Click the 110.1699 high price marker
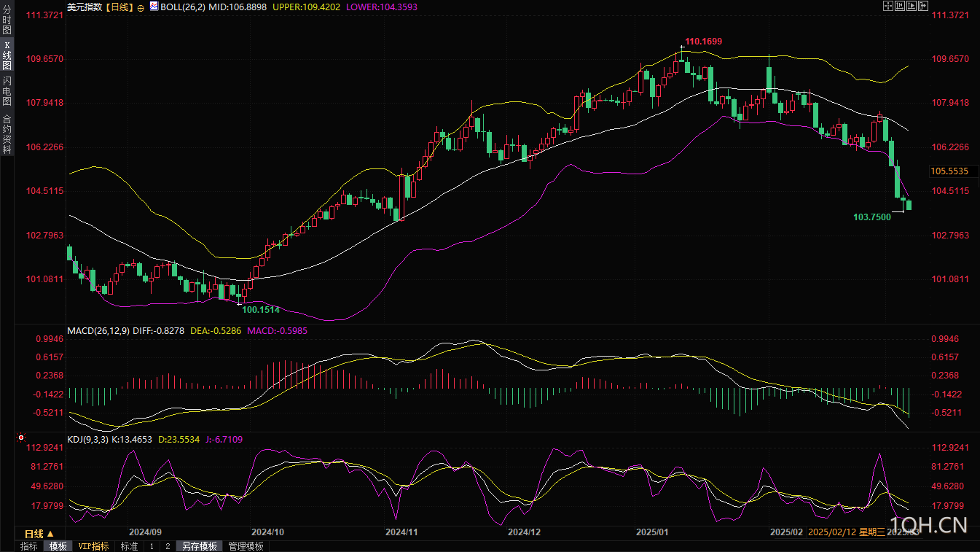The width and height of the screenshot is (980, 552). 703,42
